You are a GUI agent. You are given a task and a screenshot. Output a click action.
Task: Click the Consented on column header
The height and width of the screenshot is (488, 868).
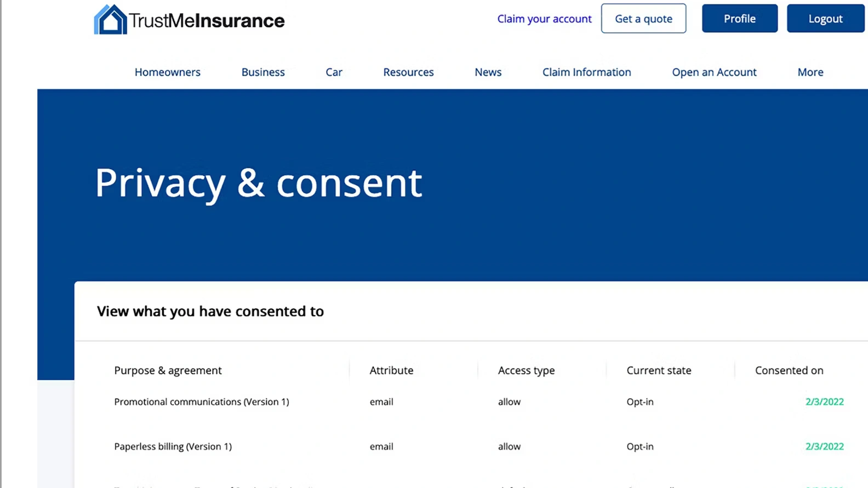click(789, 370)
